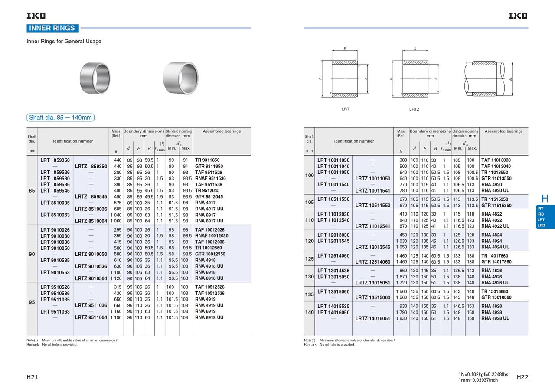Select the LRTZ caption under the second diagram
Screen dimensions: 555x392
point(414,109)
